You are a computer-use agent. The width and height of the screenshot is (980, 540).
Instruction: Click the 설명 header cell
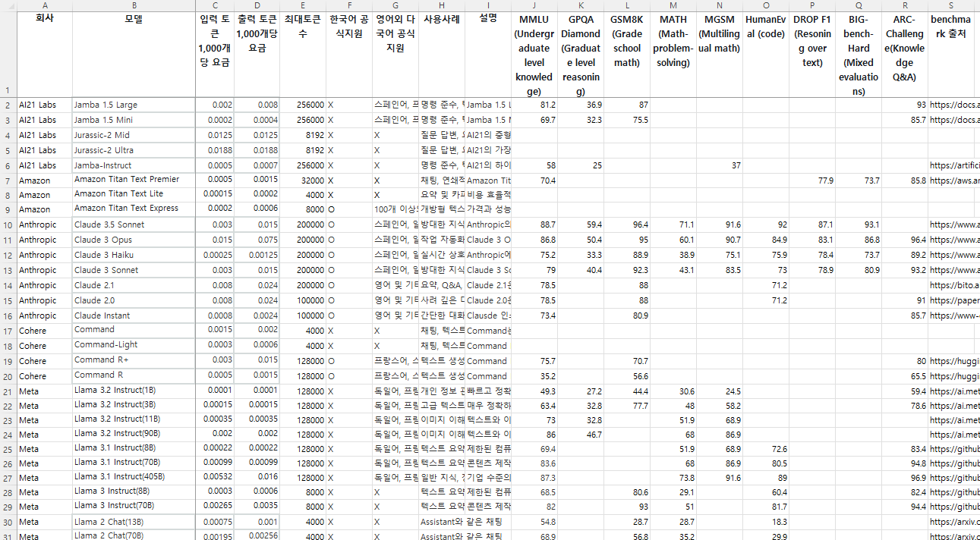click(488, 54)
